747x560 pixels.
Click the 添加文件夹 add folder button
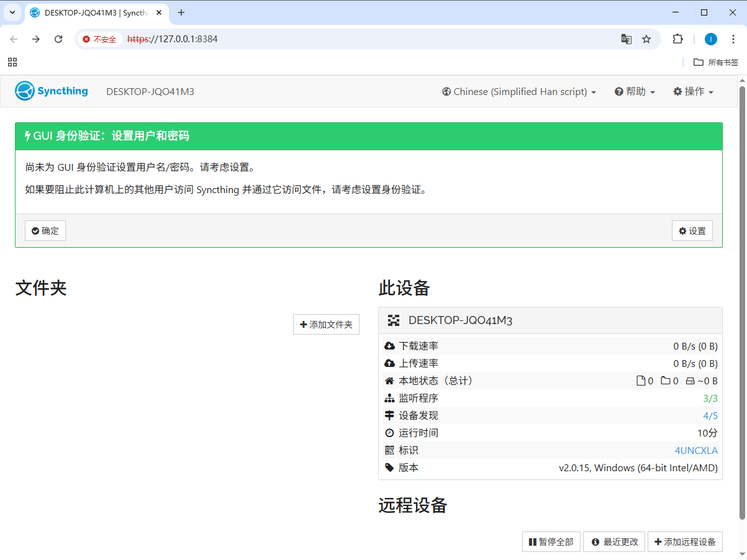tap(326, 324)
